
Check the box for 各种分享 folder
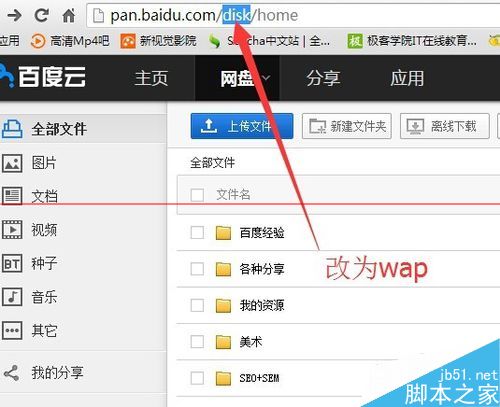[x=197, y=269]
